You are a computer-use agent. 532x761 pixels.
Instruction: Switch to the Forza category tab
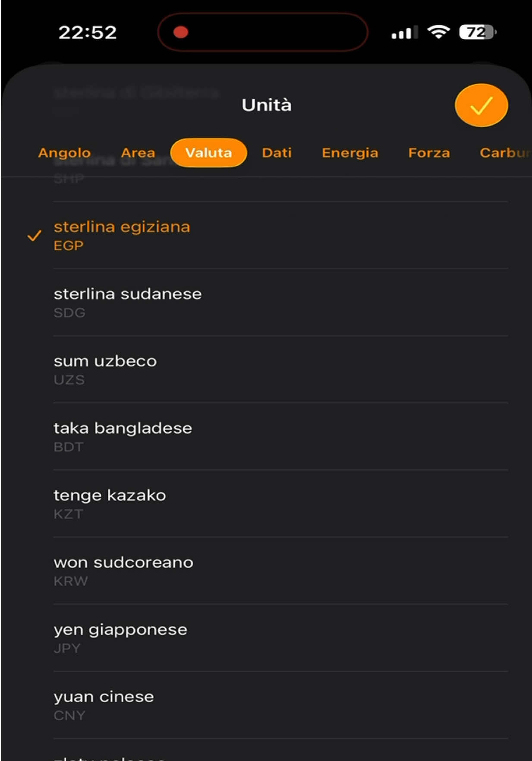[x=429, y=153]
